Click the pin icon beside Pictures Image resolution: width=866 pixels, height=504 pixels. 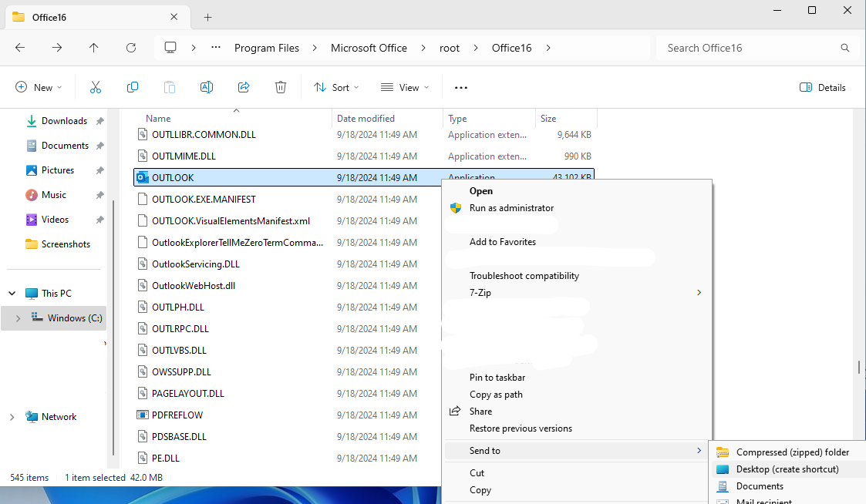(x=100, y=170)
